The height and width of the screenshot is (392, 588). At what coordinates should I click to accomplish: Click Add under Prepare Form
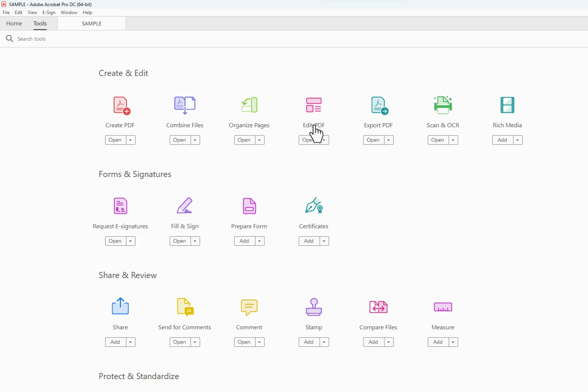(x=244, y=241)
